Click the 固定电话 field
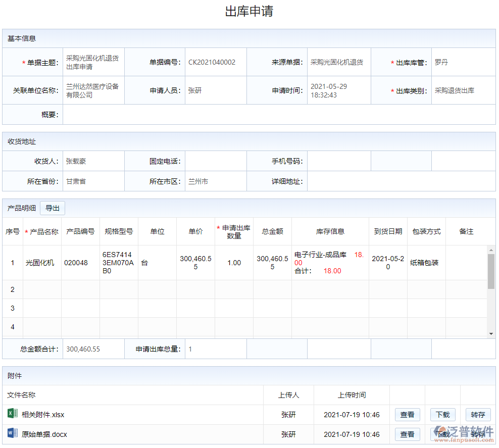This screenshot has width=499, height=448. point(216,161)
